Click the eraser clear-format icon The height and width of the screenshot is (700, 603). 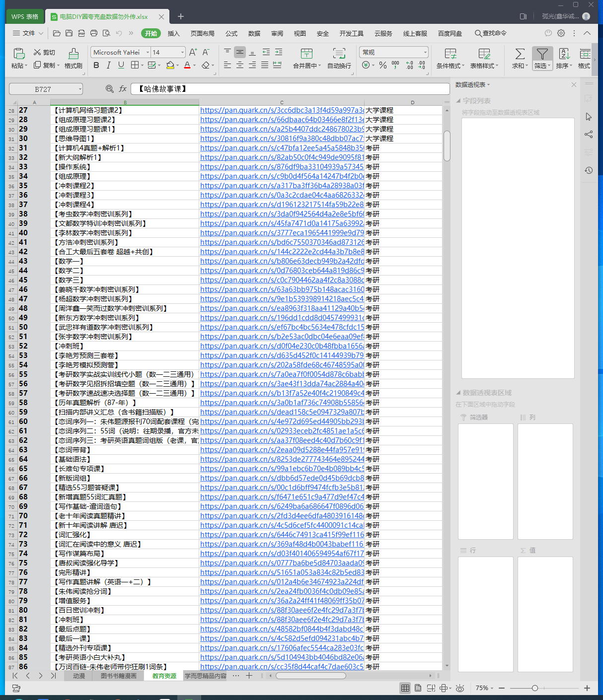tap(206, 65)
